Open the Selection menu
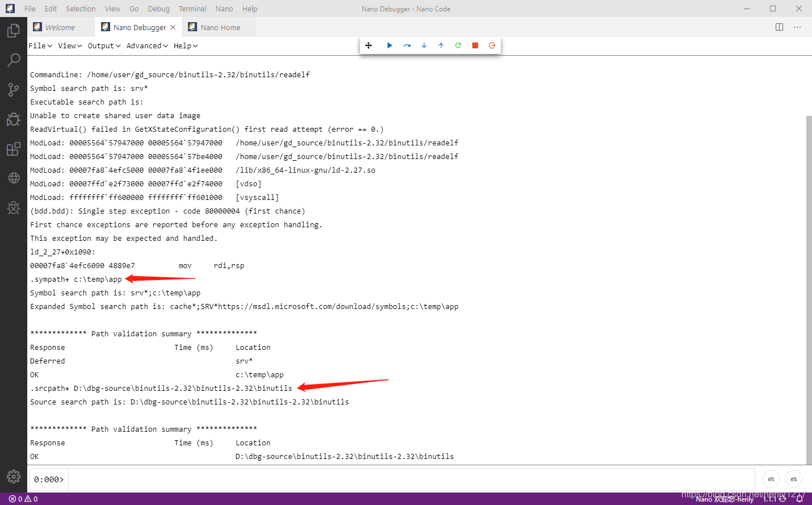 pyautogui.click(x=81, y=9)
